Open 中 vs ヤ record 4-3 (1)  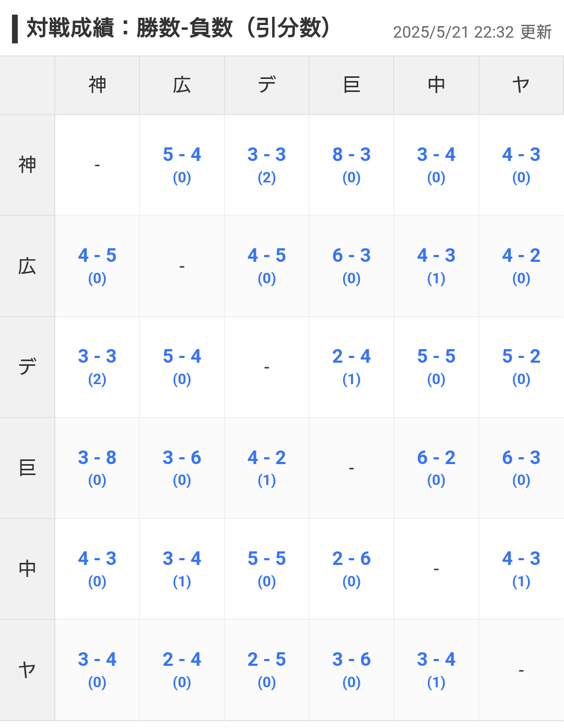point(521,569)
